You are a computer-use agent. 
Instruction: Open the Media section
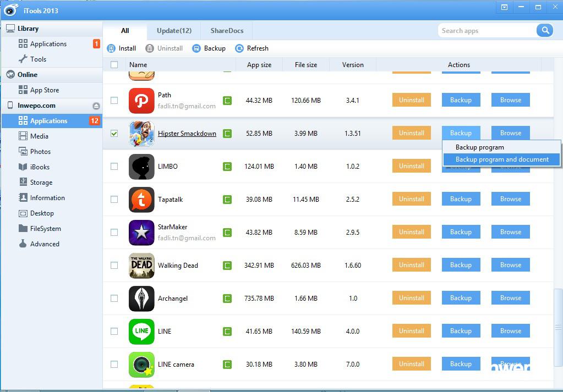(x=52, y=136)
